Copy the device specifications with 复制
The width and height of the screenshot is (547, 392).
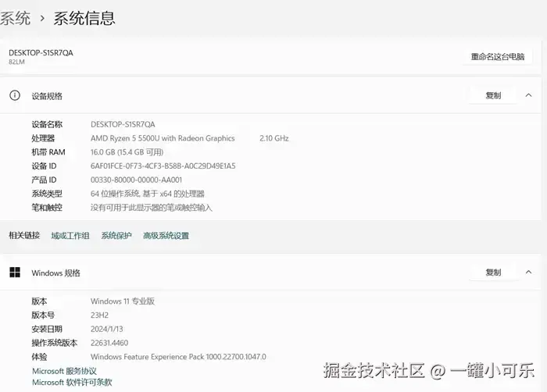[x=493, y=95]
